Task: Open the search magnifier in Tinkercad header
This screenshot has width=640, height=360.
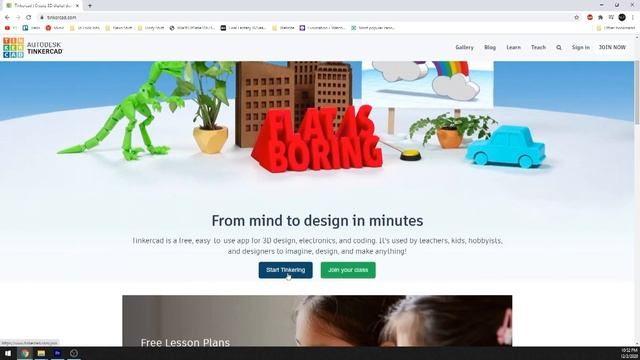Action: point(559,47)
